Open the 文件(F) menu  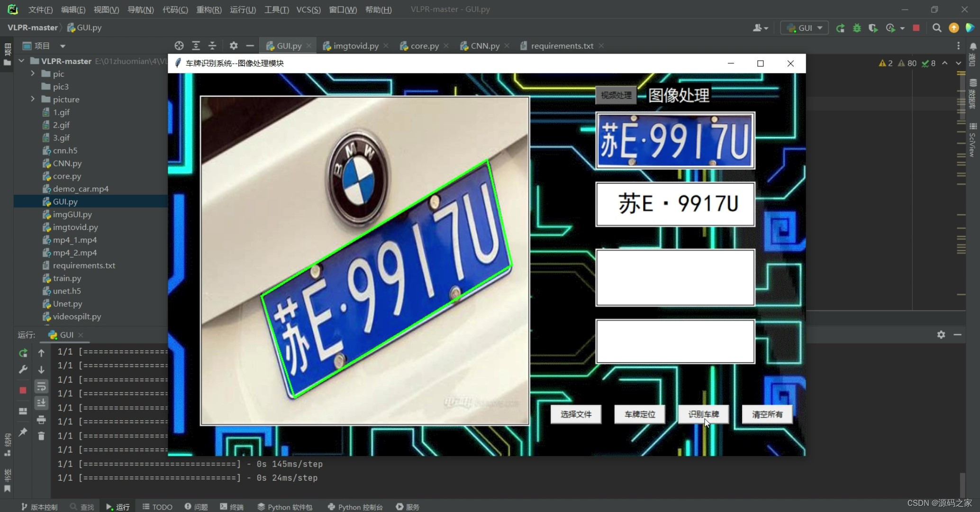tap(40, 9)
